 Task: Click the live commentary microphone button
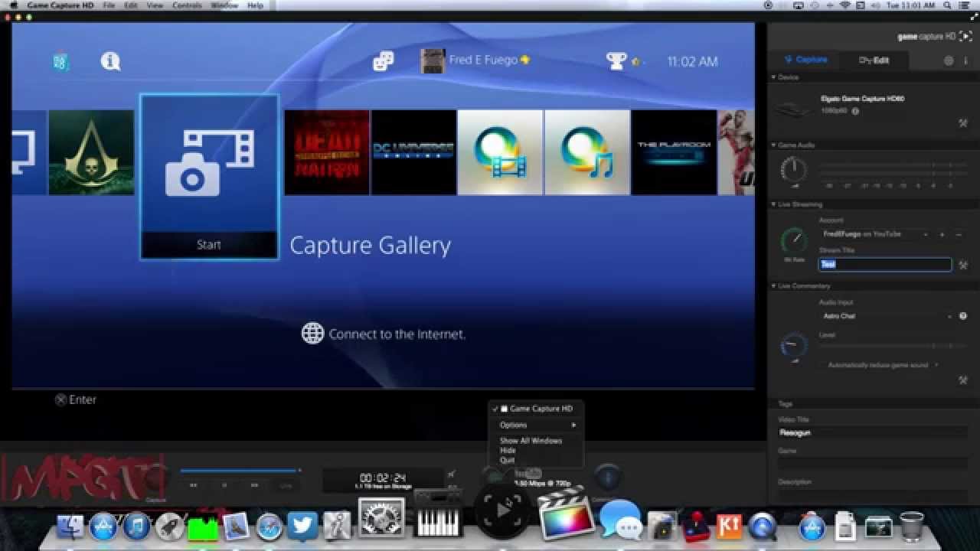(608, 478)
